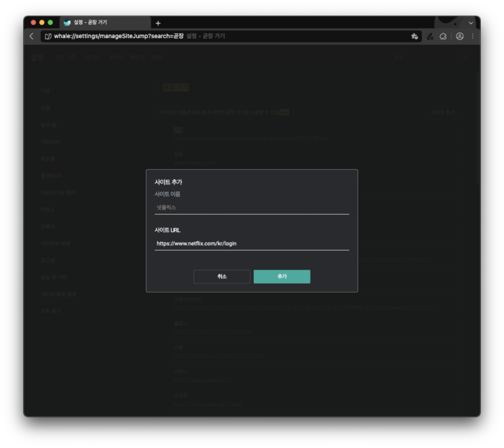Click back chevron beside 곧장 가기 heading
Screen dimensions: 504x448
pyautogui.click(x=156, y=88)
